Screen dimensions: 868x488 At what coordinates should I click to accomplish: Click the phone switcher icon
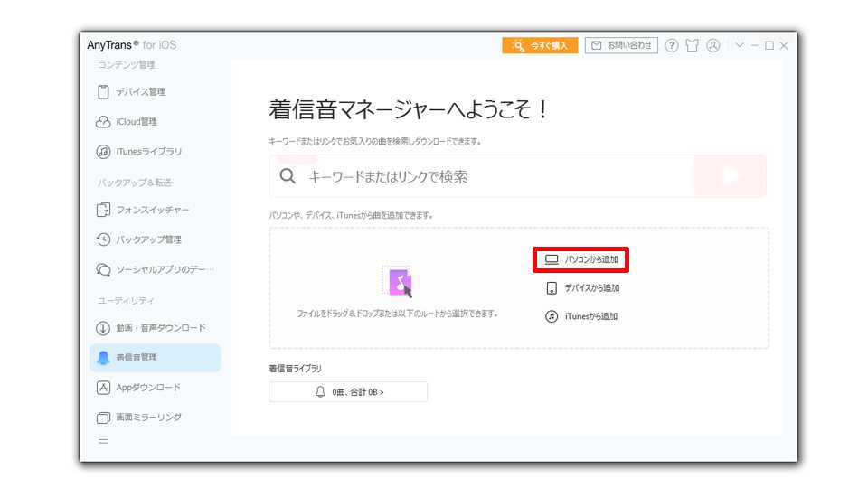point(103,211)
